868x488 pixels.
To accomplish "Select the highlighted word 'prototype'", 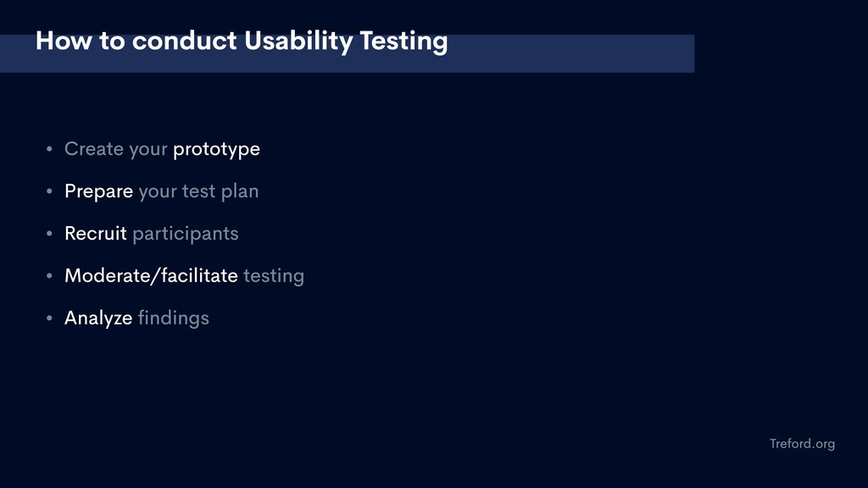I will [x=216, y=150].
